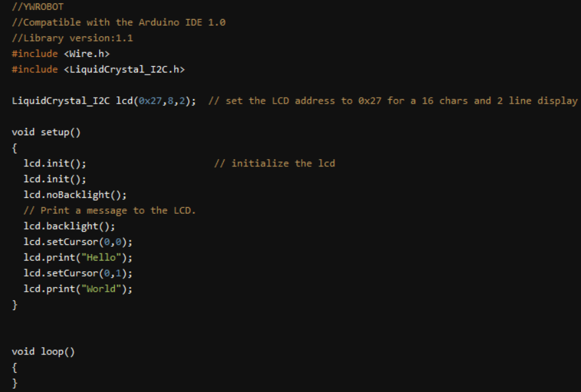
Task: Click the second lcd.init() line
Action: tap(55, 179)
